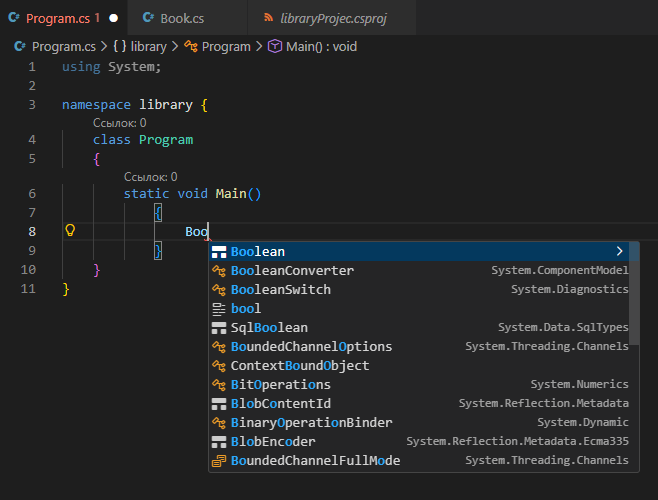Open the Program class breadcrumb
The width and height of the screenshot is (658, 500).
(225, 46)
